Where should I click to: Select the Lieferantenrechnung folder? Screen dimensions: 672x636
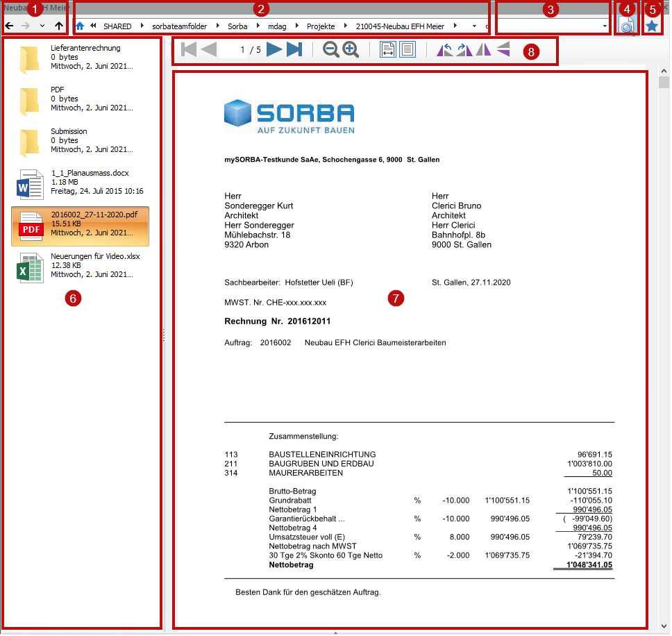(80, 58)
